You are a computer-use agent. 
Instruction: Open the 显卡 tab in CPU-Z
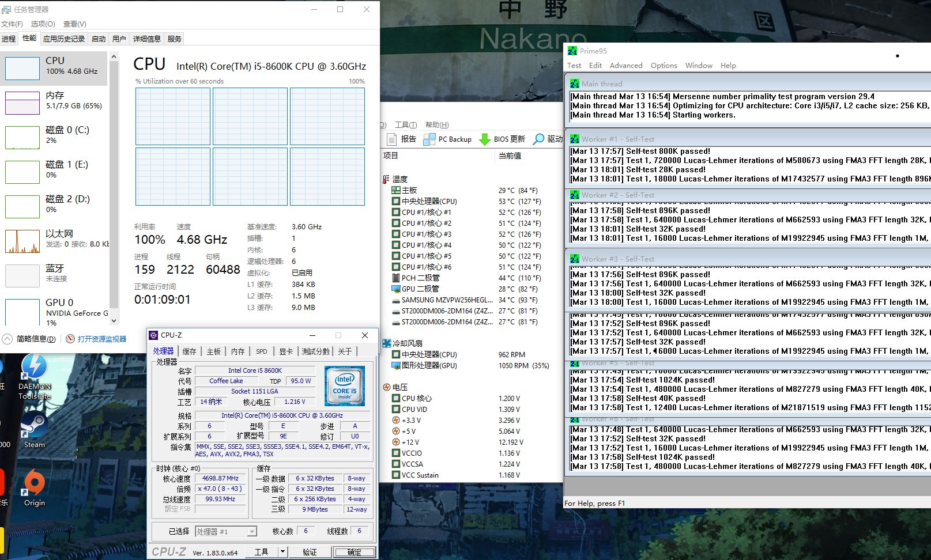(286, 351)
